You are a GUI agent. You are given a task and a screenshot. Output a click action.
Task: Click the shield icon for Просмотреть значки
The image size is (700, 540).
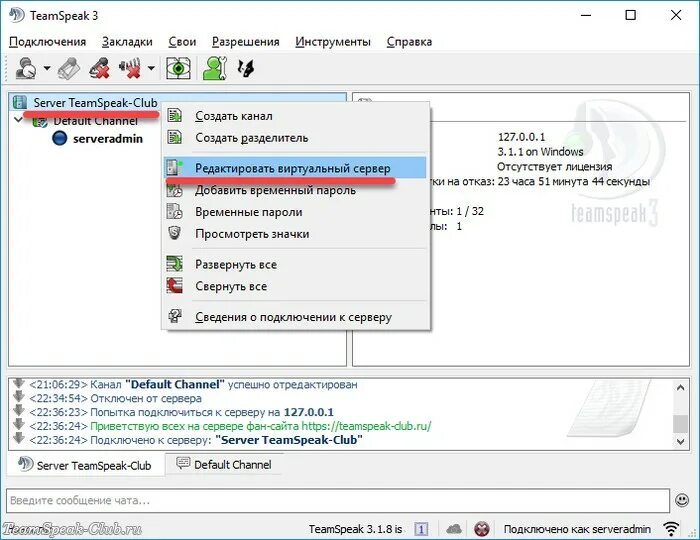point(174,233)
